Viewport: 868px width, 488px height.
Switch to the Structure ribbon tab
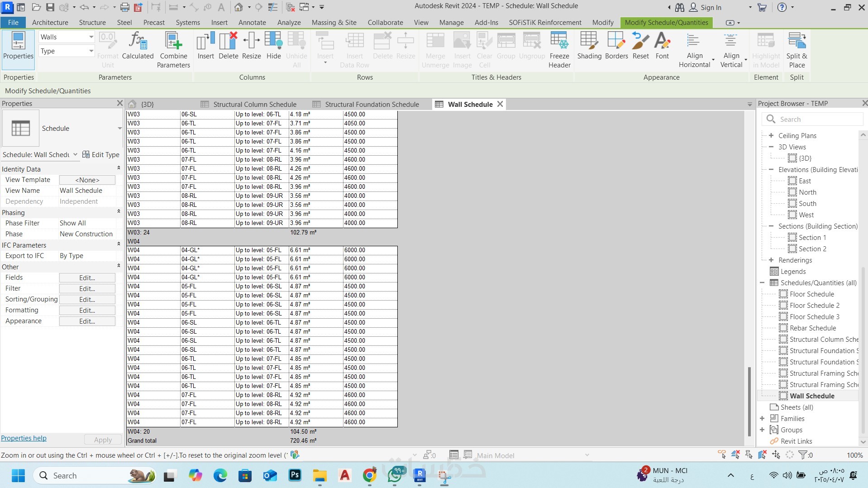coord(92,22)
